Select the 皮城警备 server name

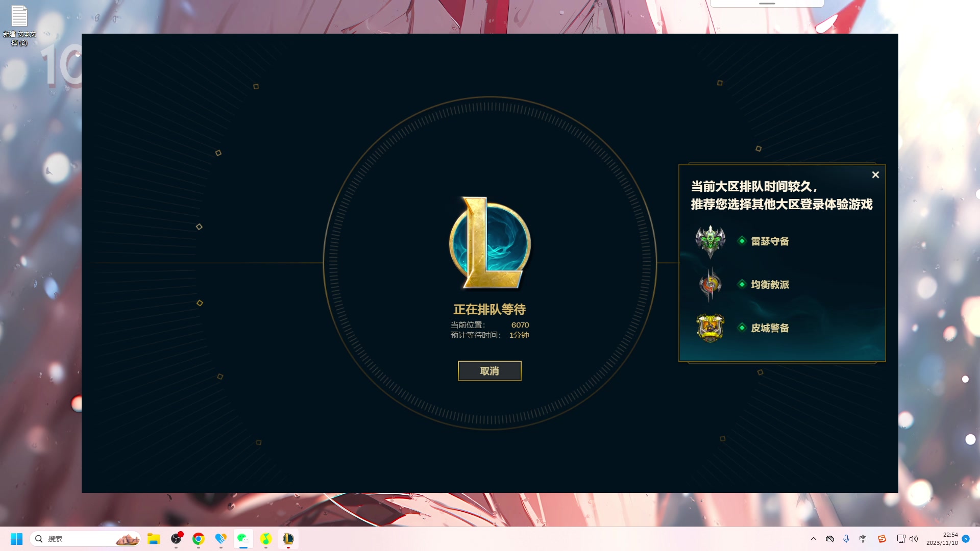coord(770,328)
